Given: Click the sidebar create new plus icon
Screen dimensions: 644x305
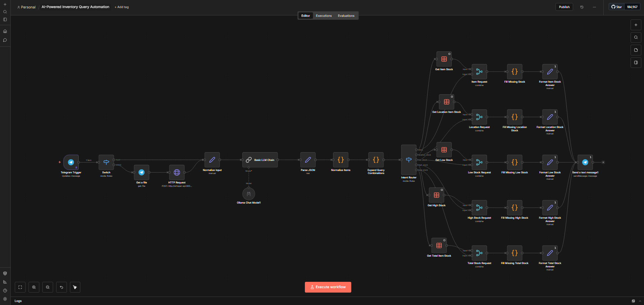Looking at the screenshot, I should 5,4.
